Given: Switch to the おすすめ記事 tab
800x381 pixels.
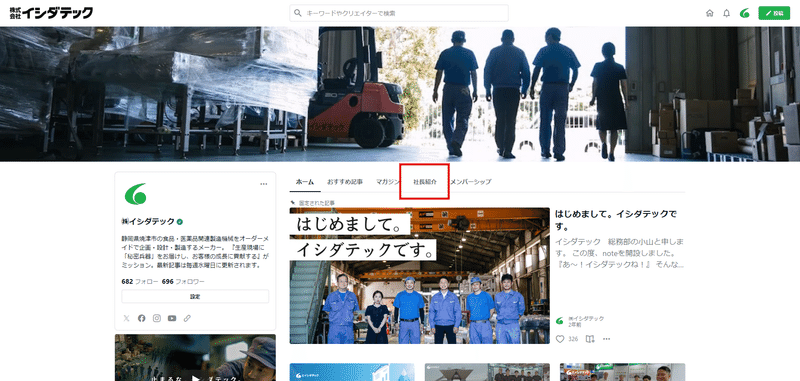Looking at the screenshot, I should point(345,182).
